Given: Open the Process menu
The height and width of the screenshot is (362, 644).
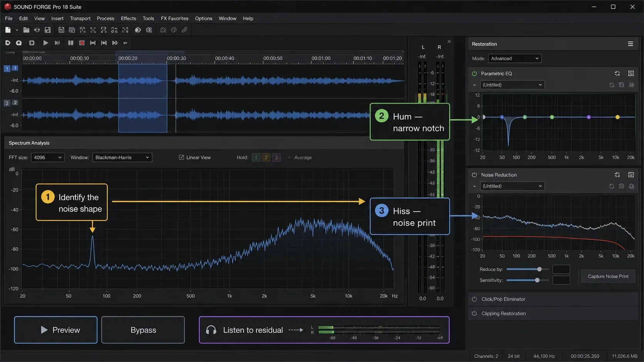Looking at the screenshot, I should point(105,18).
